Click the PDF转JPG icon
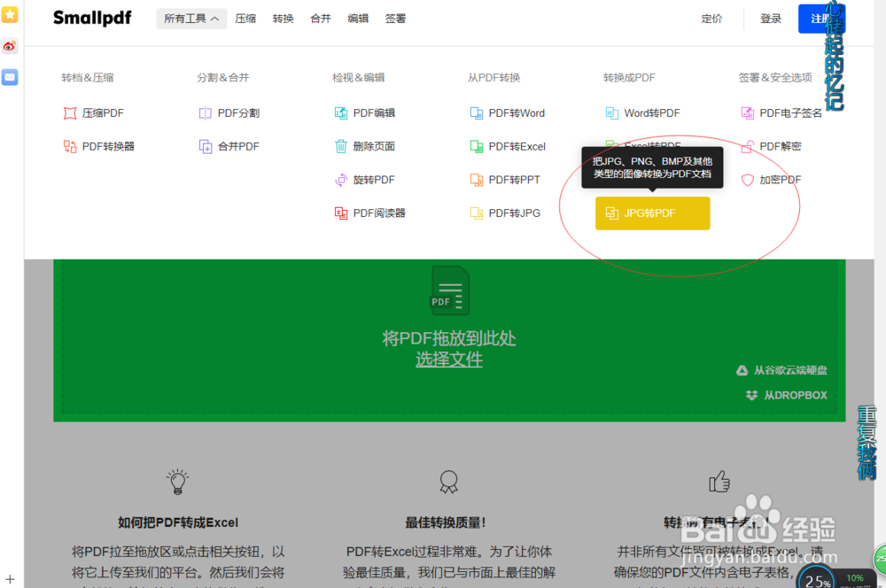Screen dimensions: 886x588 [x=477, y=213]
